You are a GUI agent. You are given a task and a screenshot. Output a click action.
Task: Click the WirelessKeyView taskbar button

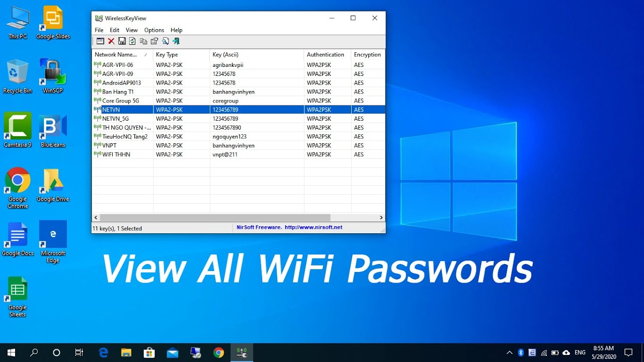click(x=242, y=352)
